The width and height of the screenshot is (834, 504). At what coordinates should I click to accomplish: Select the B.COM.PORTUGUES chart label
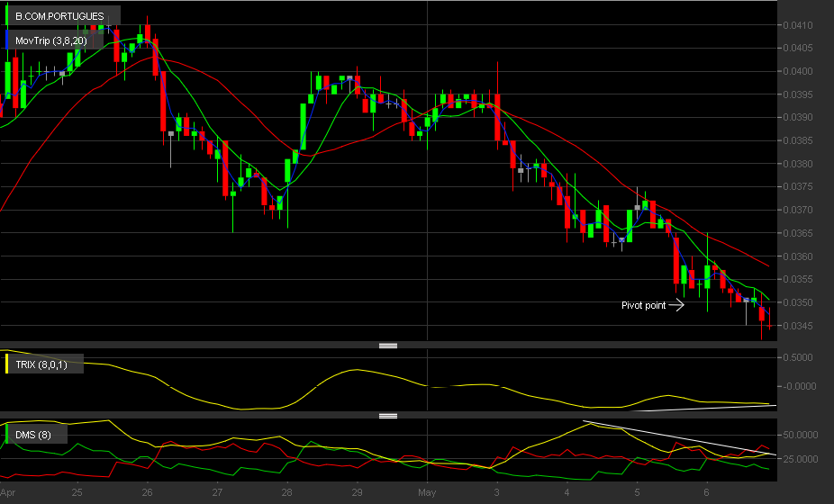point(59,16)
